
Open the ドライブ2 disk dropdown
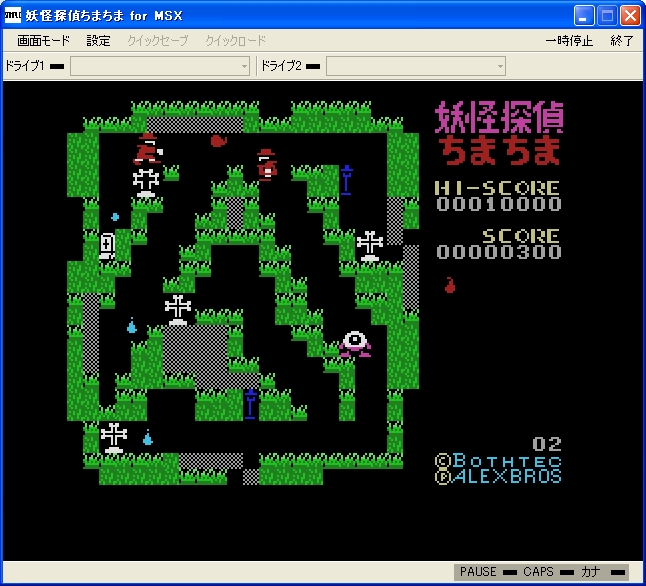[x=416, y=66]
